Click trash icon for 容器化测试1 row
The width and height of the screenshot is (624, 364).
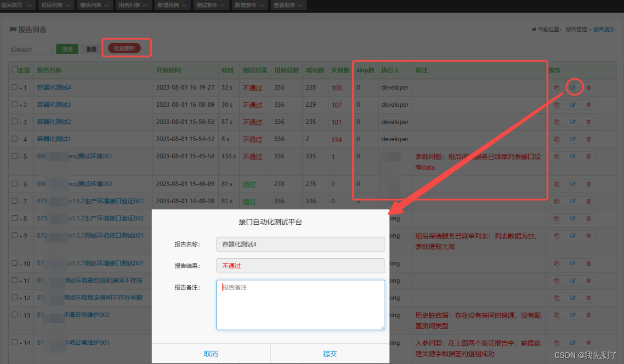point(589,139)
